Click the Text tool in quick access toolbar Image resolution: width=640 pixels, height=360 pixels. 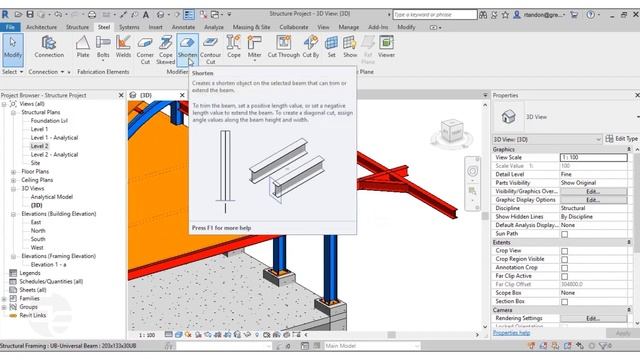[146, 15]
